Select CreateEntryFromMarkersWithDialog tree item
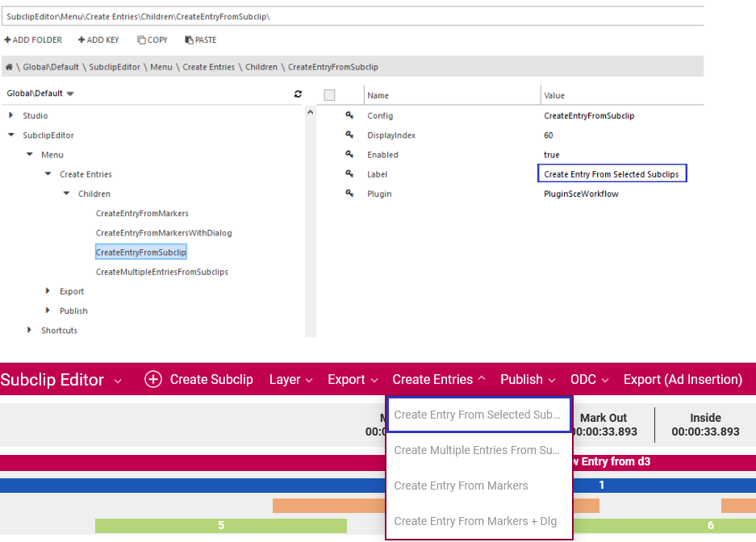 [x=163, y=233]
